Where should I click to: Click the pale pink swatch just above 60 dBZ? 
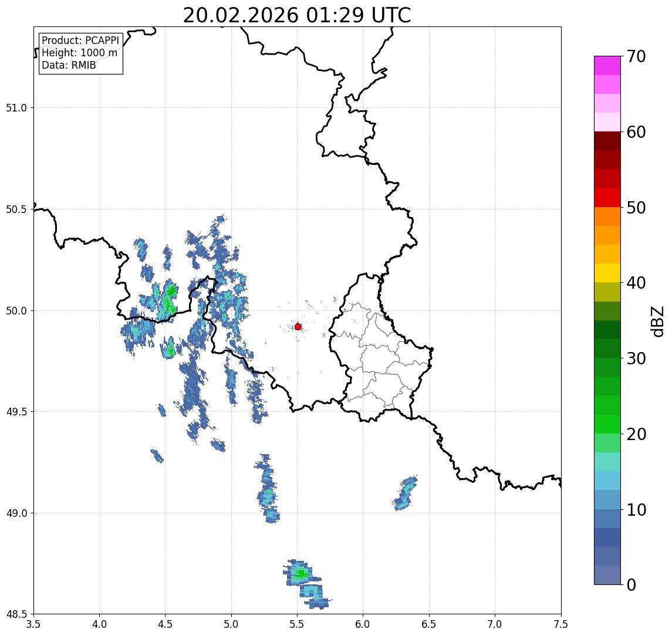pos(607,122)
